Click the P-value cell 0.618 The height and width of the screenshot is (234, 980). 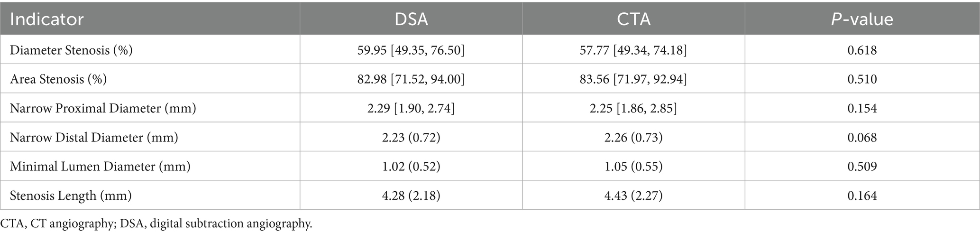[x=862, y=50]
